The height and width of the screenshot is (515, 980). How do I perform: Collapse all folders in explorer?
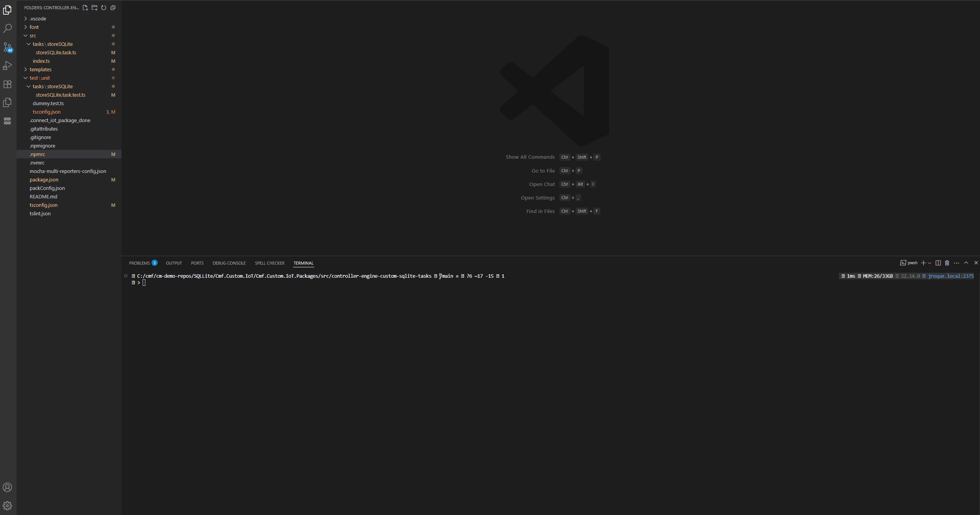(x=113, y=8)
